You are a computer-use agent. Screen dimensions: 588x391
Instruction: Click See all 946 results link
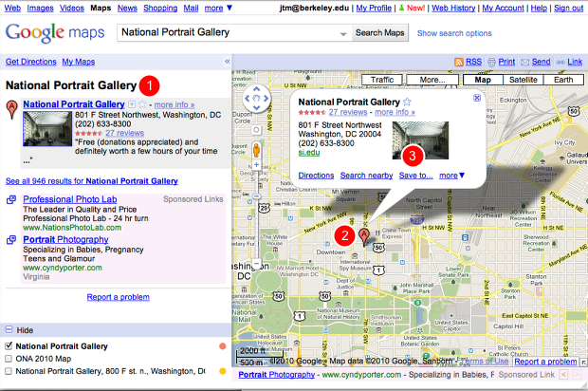[x=91, y=181]
